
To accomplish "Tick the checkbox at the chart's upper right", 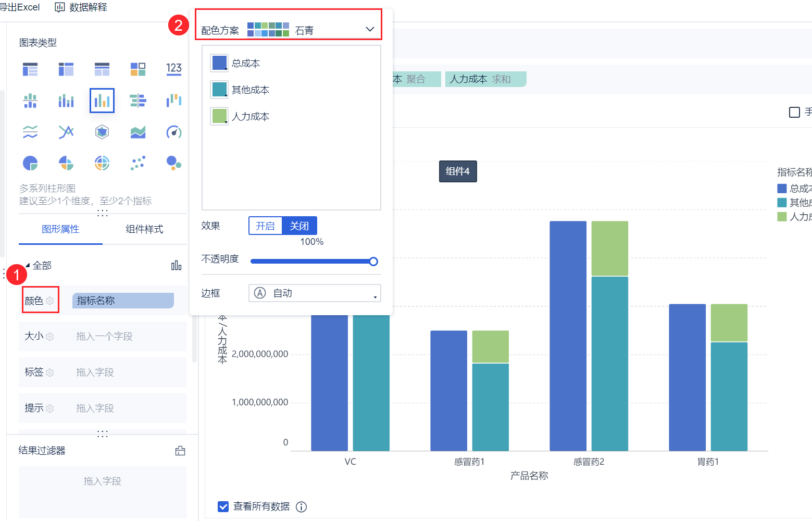I will [794, 112].
